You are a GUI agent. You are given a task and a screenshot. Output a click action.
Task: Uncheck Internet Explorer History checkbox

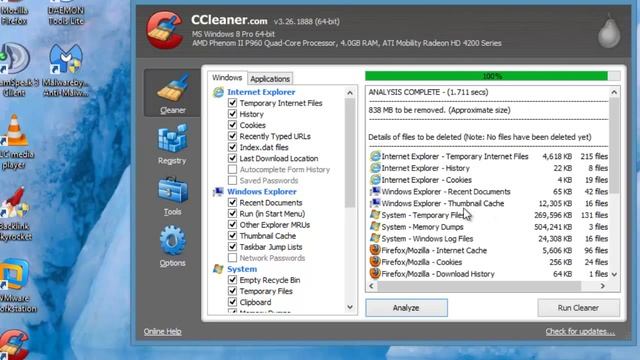click(x=232, y=114)
